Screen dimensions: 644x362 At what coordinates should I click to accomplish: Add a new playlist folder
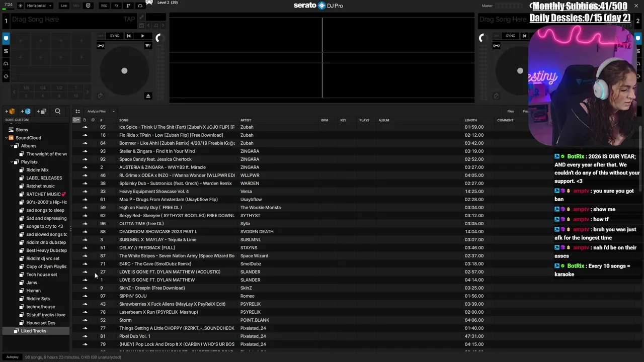[42, 111]
